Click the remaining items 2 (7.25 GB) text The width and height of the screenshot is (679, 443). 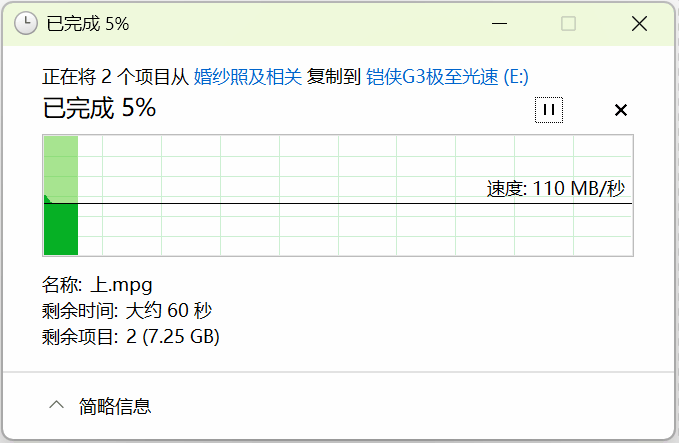coord(173,337)
